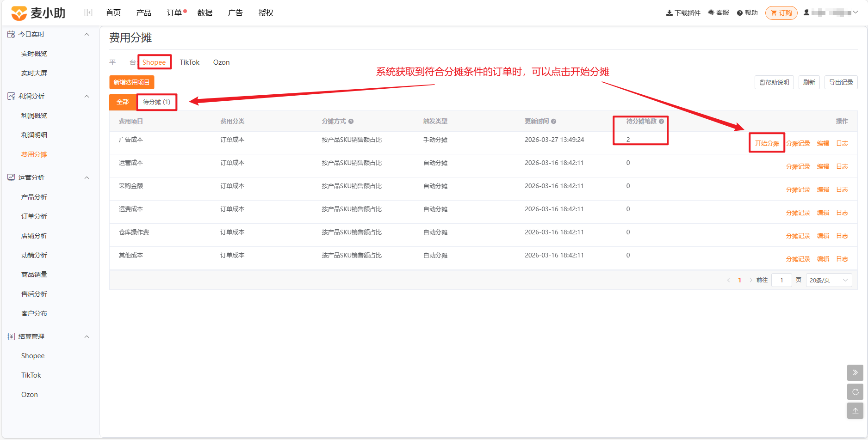Click 新增费用项目 button

click(x=132, y=82)
